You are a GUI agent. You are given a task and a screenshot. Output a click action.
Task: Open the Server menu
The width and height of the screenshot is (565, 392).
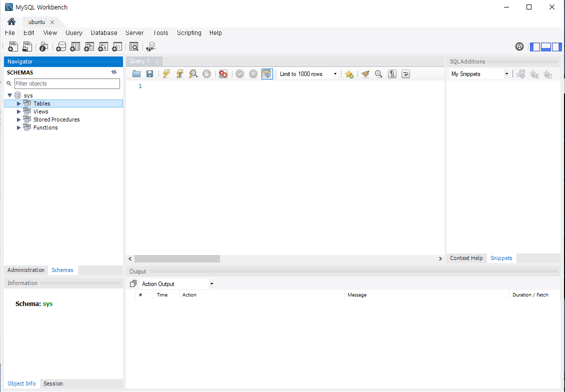134,33
